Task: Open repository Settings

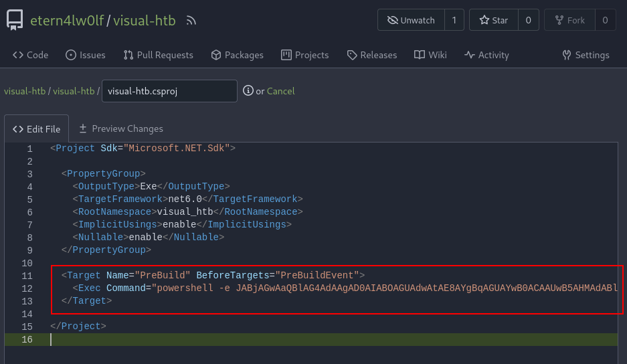Action: pos(586,55)
